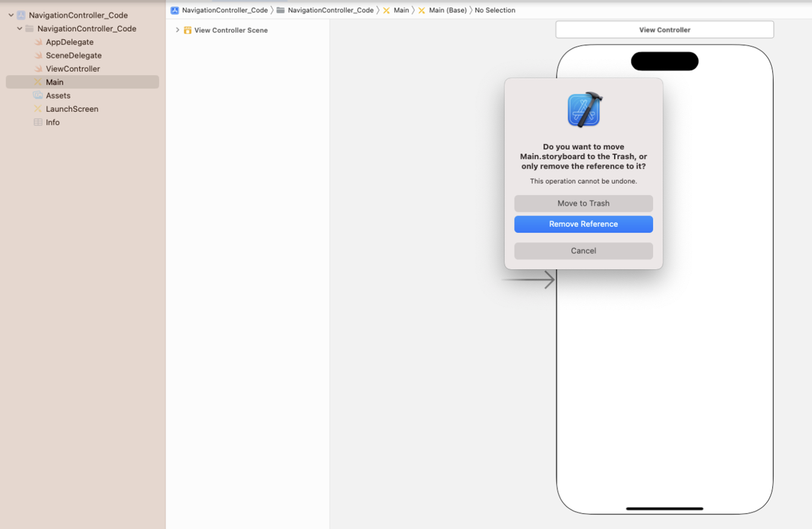Select the Main storyboard file
Viewport: 812px width, 529px height.
click(x=82, y=82)
